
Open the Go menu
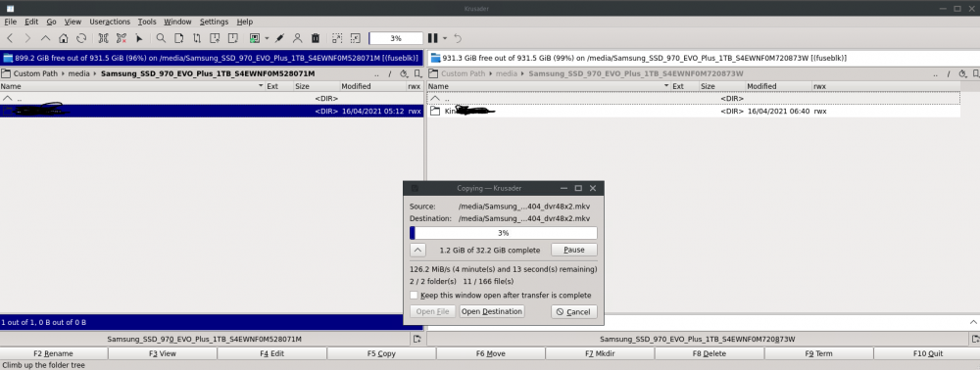pos(51,22)
